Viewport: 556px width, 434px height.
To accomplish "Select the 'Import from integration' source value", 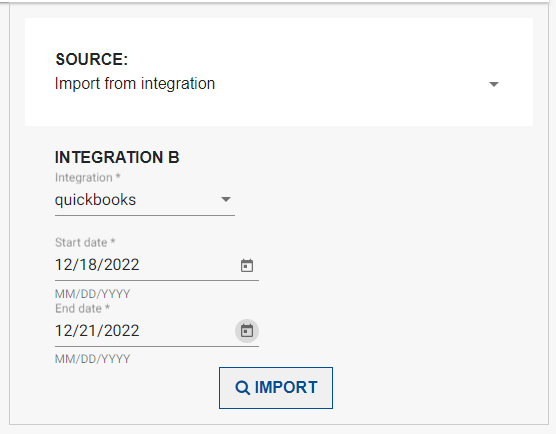I will [x=135, y=84].
